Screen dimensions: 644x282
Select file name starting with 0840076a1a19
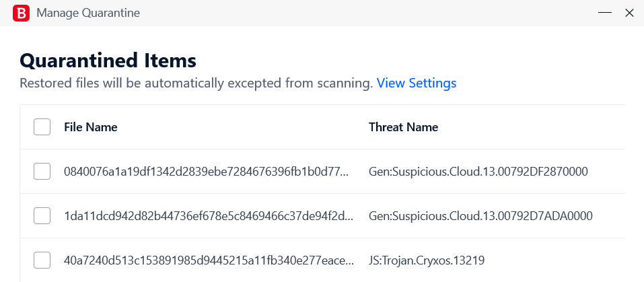pos(207,172)
